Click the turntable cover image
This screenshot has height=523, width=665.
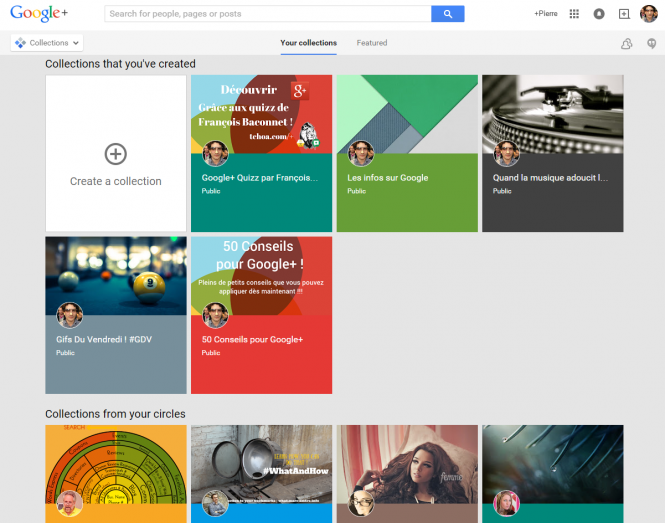point(553,114)
